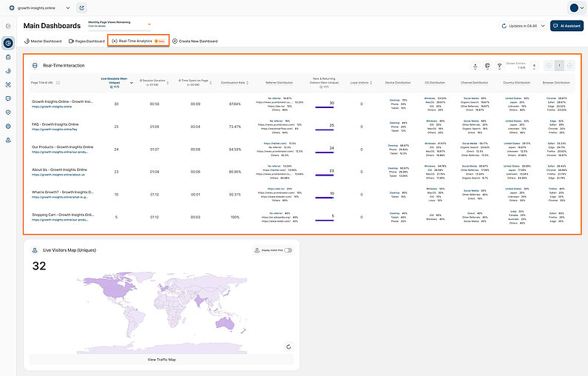Select the active dashboards sidebar icon
This screenshot has width=588, height=376.
tap(8, 43)
